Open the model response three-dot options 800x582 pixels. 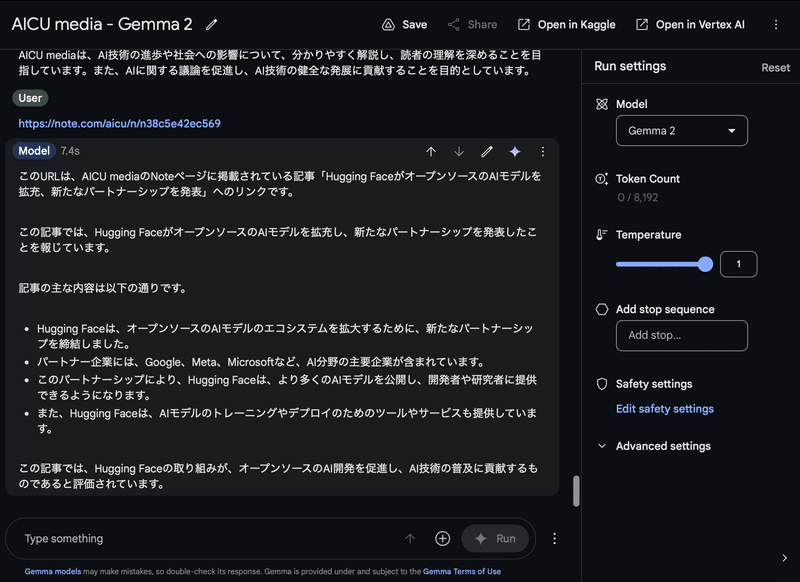coord(543,151)
